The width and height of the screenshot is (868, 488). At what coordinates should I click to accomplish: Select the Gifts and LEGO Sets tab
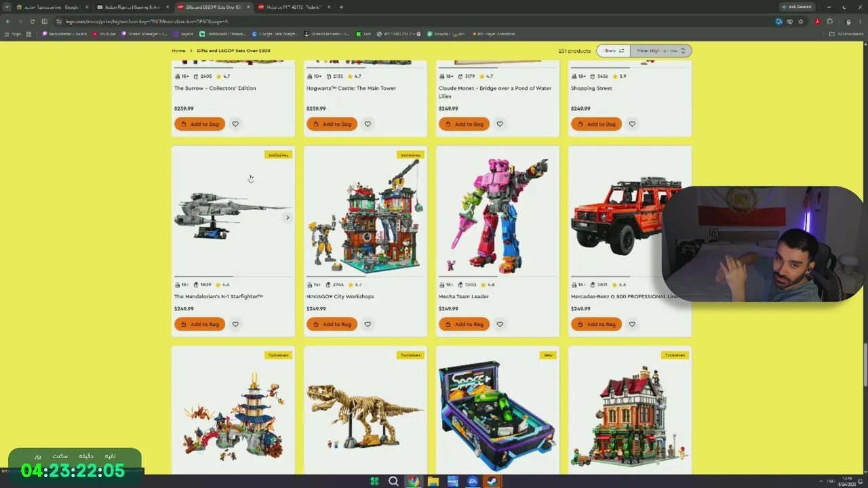(213, 7)
